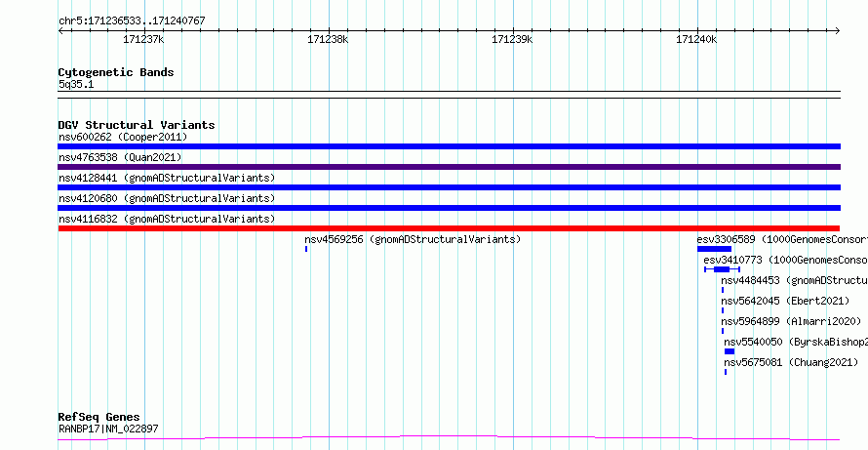This screenshot has width=868, height=450.
Task: Open the nsv4484453 variant label
Action: (795, 280)
